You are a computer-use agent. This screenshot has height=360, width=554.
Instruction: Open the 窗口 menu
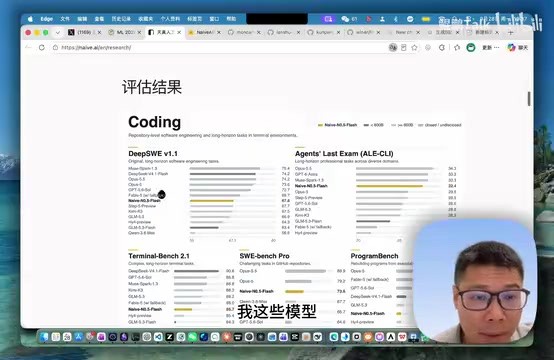tap(214, 19)
